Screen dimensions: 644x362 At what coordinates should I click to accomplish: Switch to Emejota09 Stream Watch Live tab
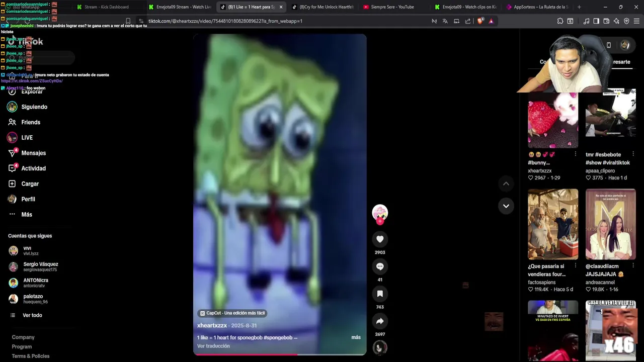180,7
